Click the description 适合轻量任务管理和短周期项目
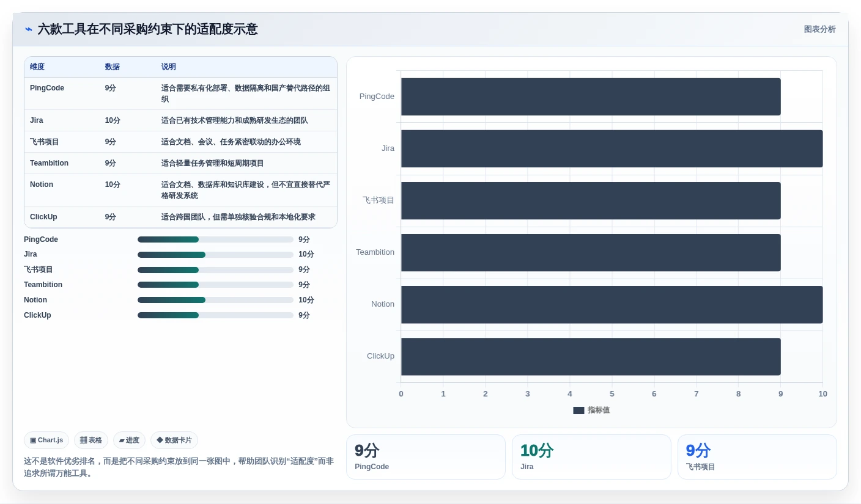Image resolution: width=861 pixels, height=504 pixels. (x=213, y=163)
